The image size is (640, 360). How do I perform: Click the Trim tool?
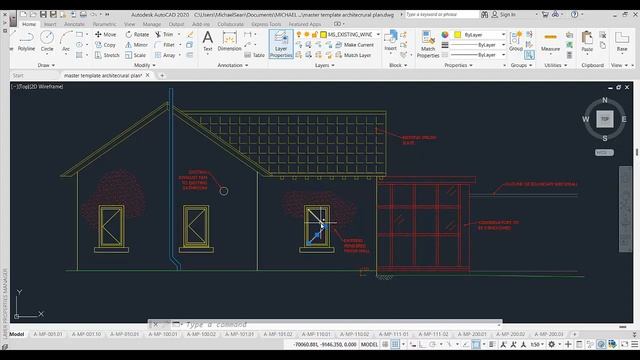pos(164,35)
